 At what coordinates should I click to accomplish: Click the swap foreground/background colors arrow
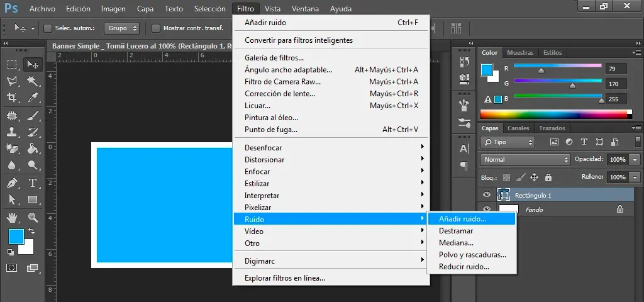coord(31,232)
